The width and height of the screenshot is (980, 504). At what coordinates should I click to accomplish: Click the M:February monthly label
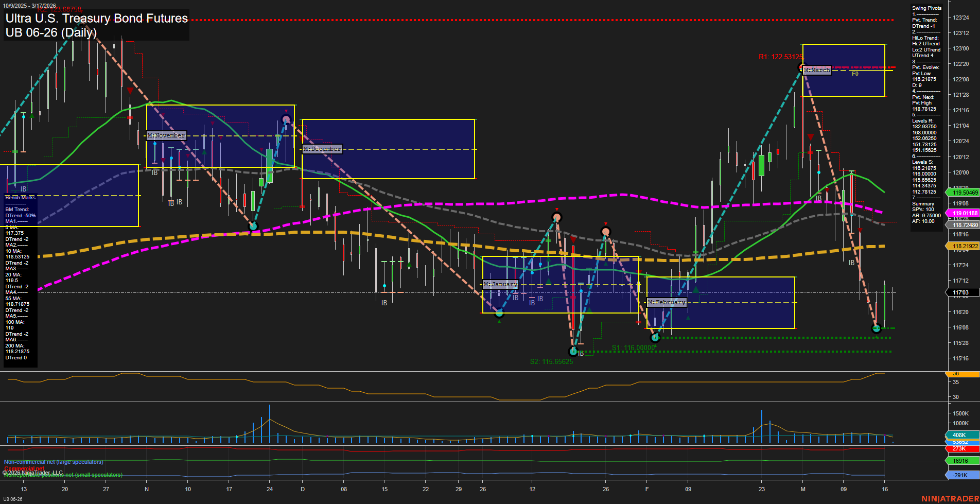point(667,302)
